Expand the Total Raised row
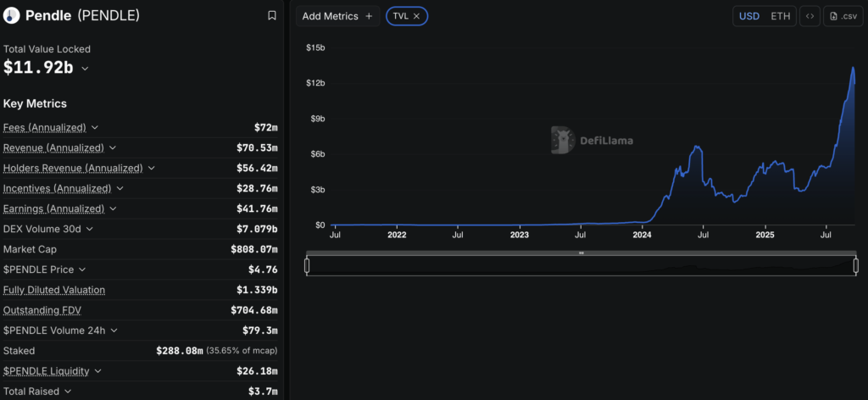 coord(68,392)
